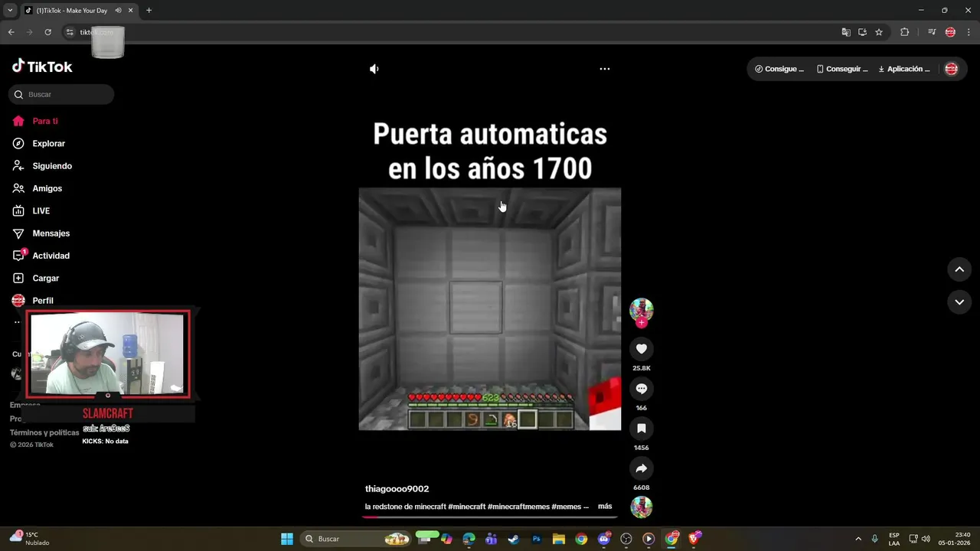
Task: Open the profile avatar at top right of TikTok
Action: point(951,69)
